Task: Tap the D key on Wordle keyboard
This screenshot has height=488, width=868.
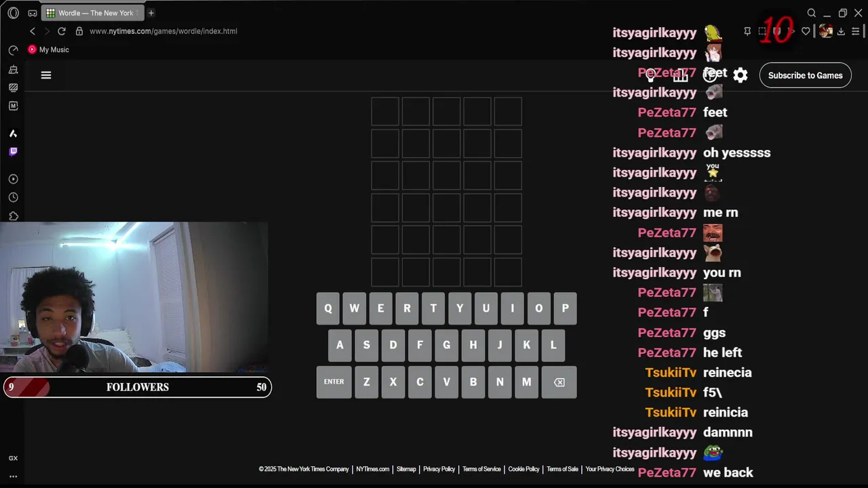Action: [393, 345]
